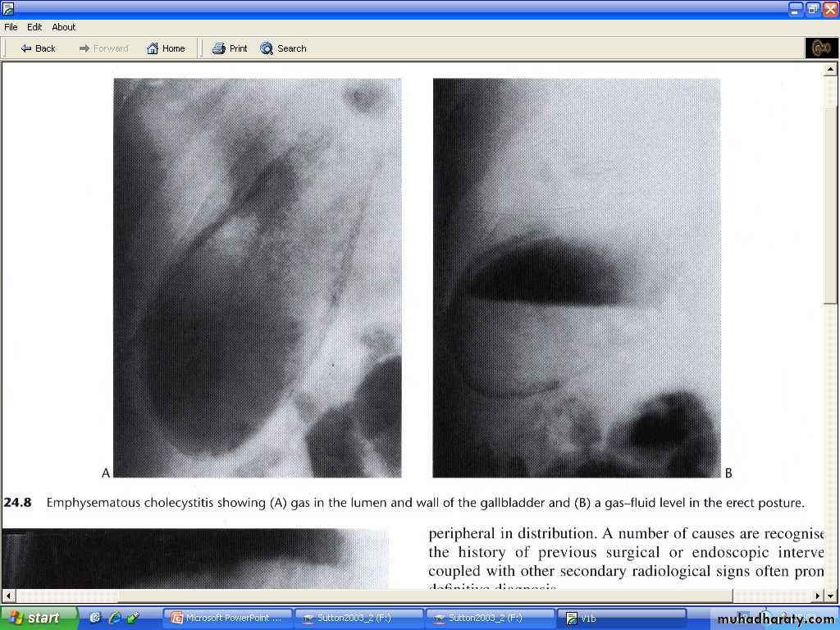Open the File menu
This screenshot has width=840, height=630.
[11, 27]
